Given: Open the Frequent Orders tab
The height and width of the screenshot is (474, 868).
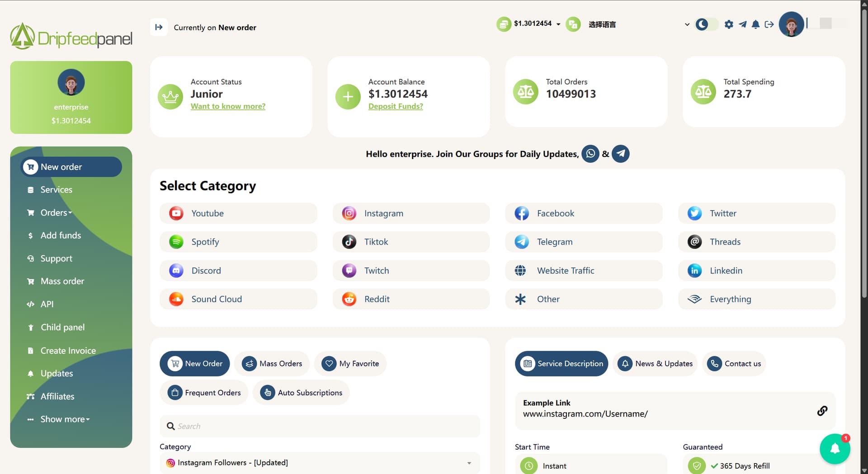Looking at the screenshot, I should click(204, 393).
